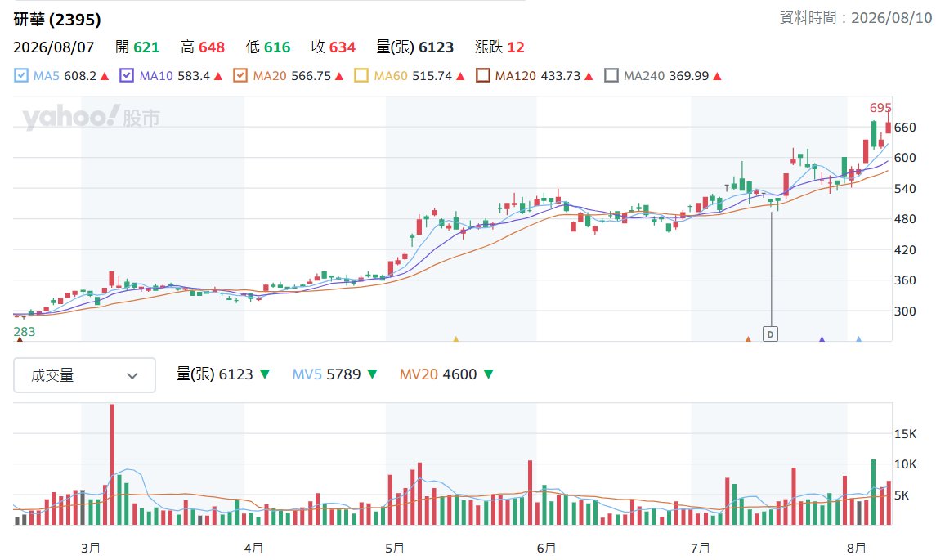Click the red up arrow beside MA10 583.4
Image resolution: width=936 pixels, height=560 pixels.
click(218, 76)
